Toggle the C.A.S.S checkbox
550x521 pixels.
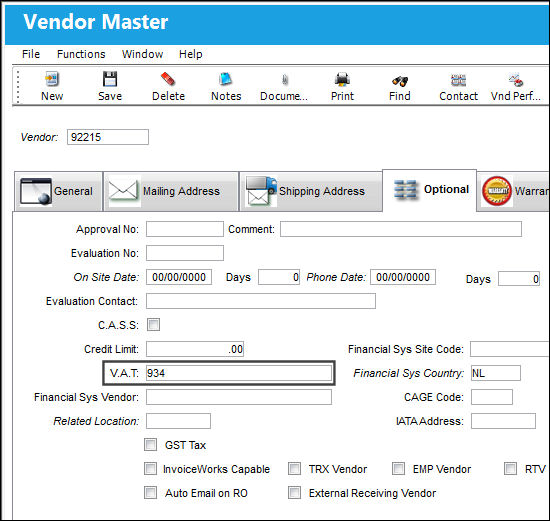pos(153,325)
